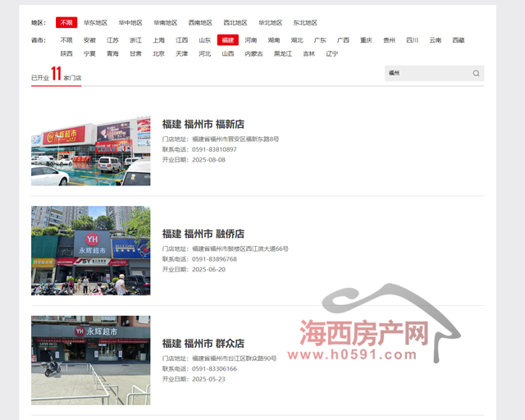525x420 pixels.
Task: Choose 江西 province
Action: tap(182, 40)
